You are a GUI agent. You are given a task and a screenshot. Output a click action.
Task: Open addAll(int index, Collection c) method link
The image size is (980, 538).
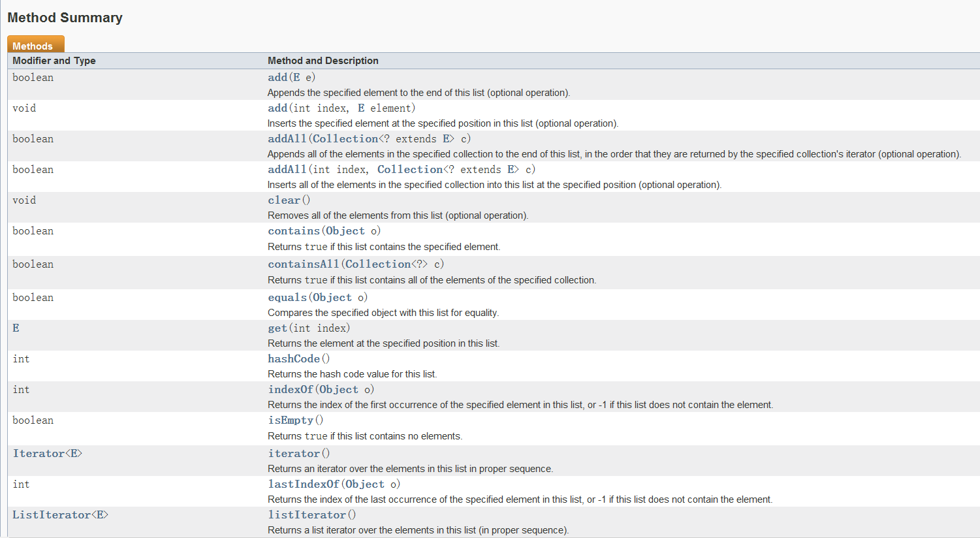[287, 169]
